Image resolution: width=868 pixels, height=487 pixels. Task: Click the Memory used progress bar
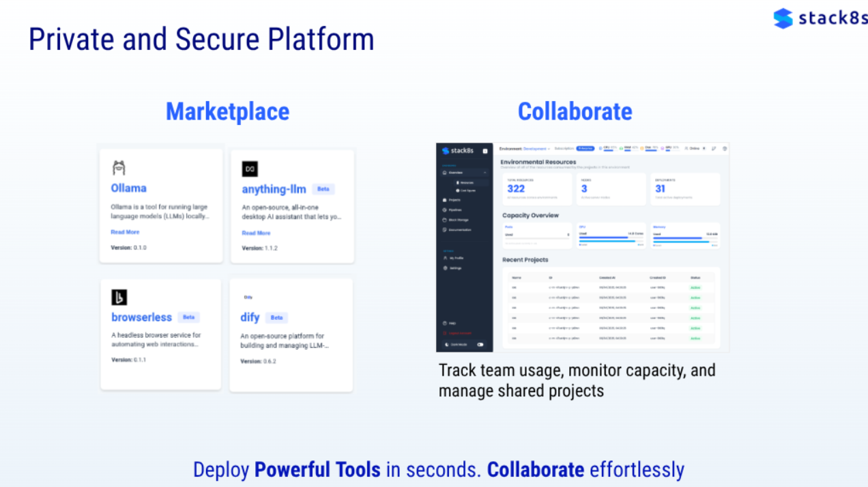coord(685,239)
